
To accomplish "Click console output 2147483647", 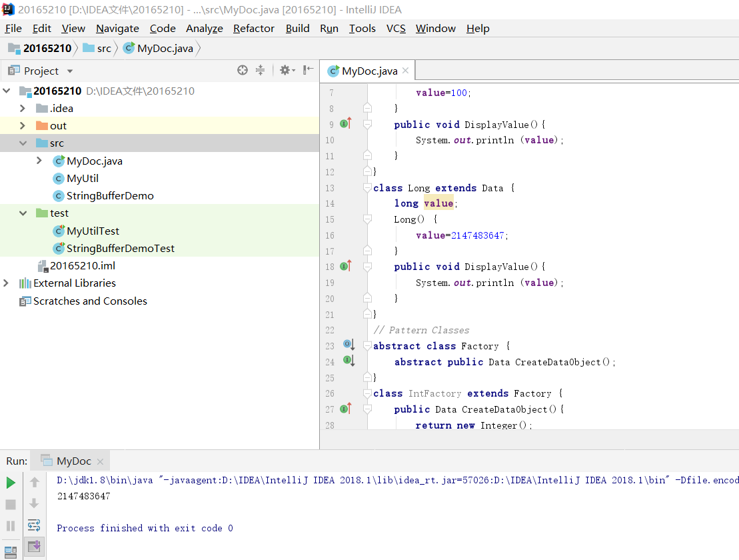I will (83, 496).
